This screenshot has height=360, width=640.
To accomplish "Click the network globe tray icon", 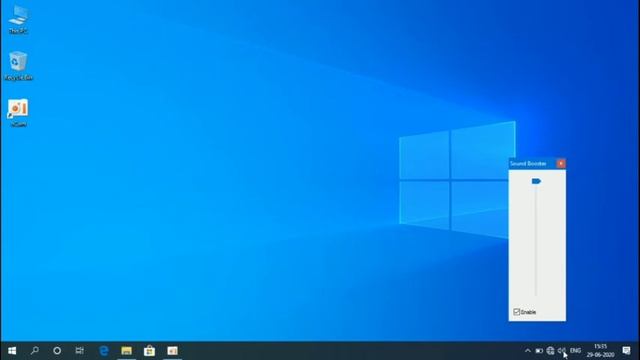I will click(x=550, y=351).
